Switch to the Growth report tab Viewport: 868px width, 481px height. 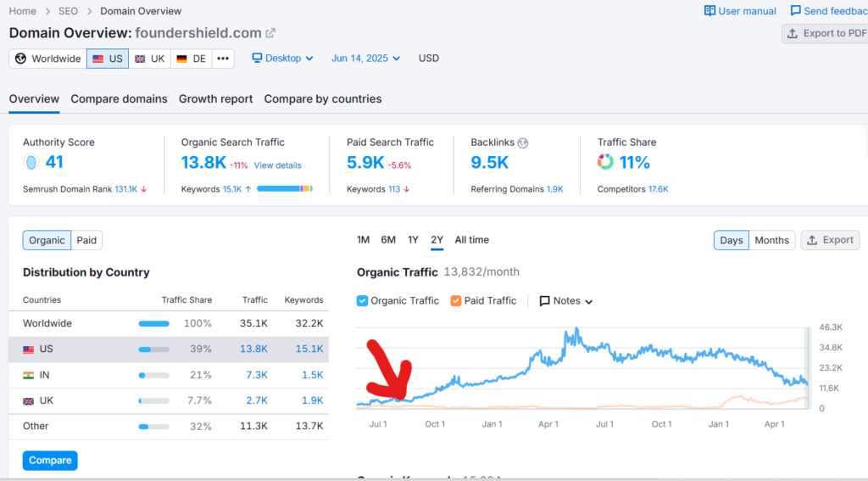tap(215, 99)
